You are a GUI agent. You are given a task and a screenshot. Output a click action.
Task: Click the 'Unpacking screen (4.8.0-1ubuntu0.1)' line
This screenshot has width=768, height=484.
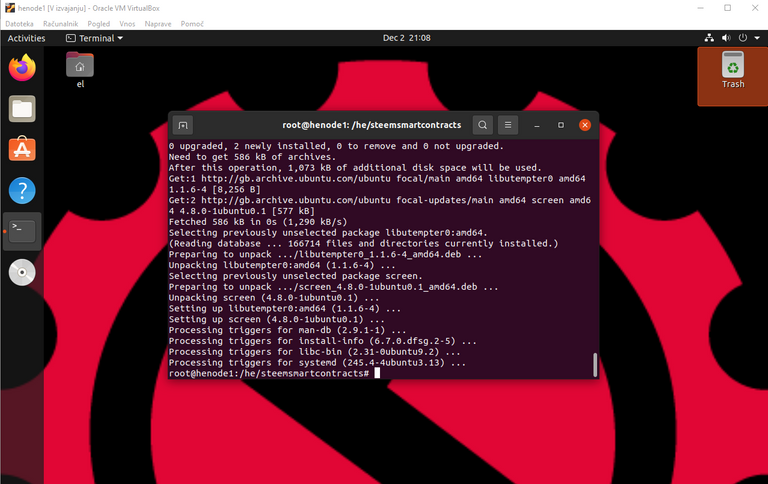(274, 298)
